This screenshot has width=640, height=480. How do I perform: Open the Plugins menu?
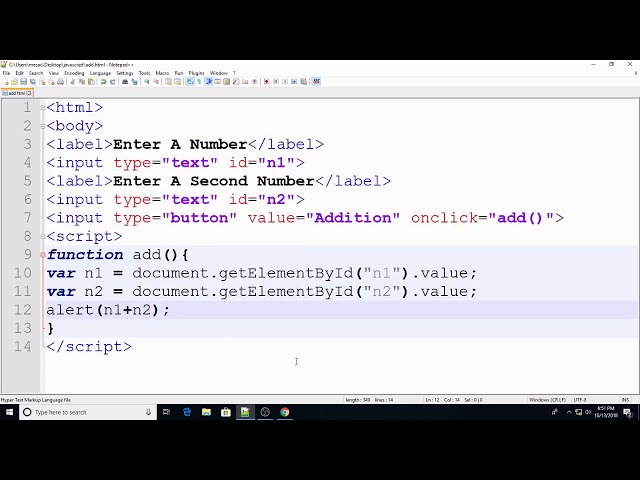tap(196, 73)
